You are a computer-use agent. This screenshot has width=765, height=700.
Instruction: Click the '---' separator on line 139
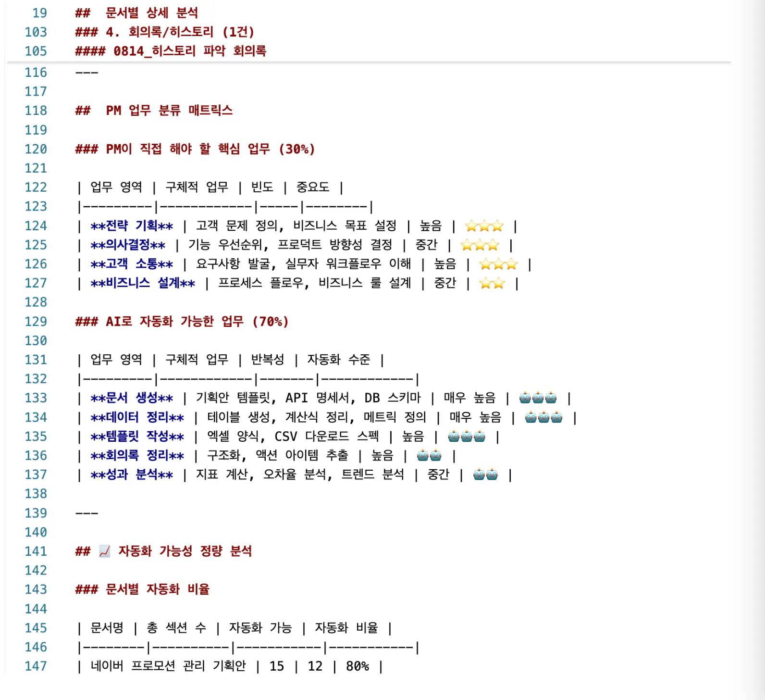point(87,513)
